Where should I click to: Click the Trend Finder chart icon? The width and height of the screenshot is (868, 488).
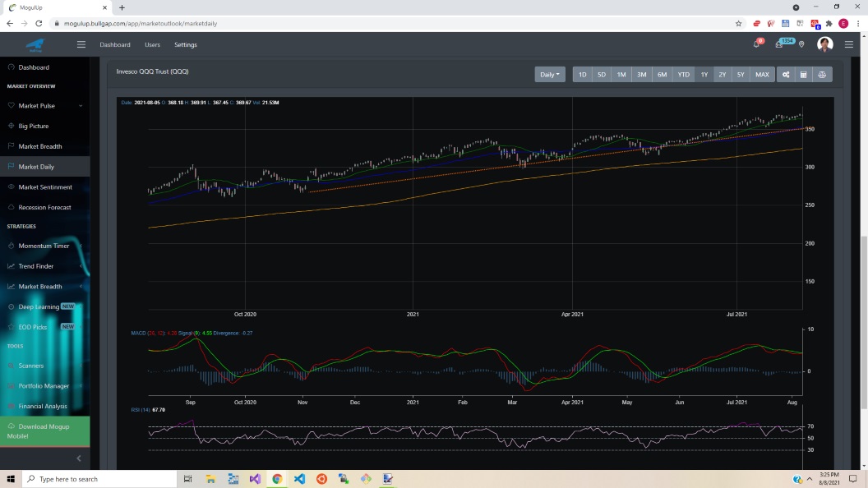[11, 266]
